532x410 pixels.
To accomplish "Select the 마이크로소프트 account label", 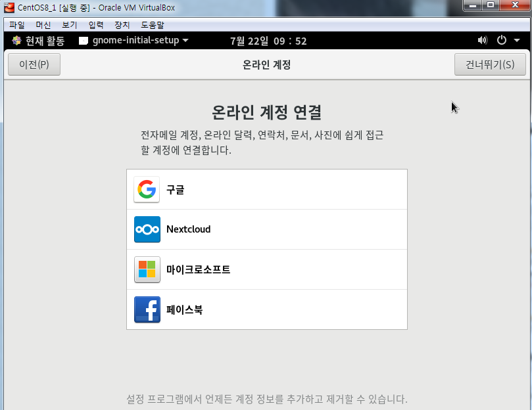I will [198, 269].
